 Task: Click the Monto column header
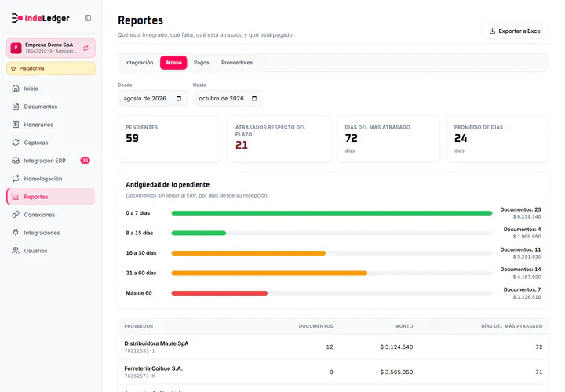(x=403, y=326)
